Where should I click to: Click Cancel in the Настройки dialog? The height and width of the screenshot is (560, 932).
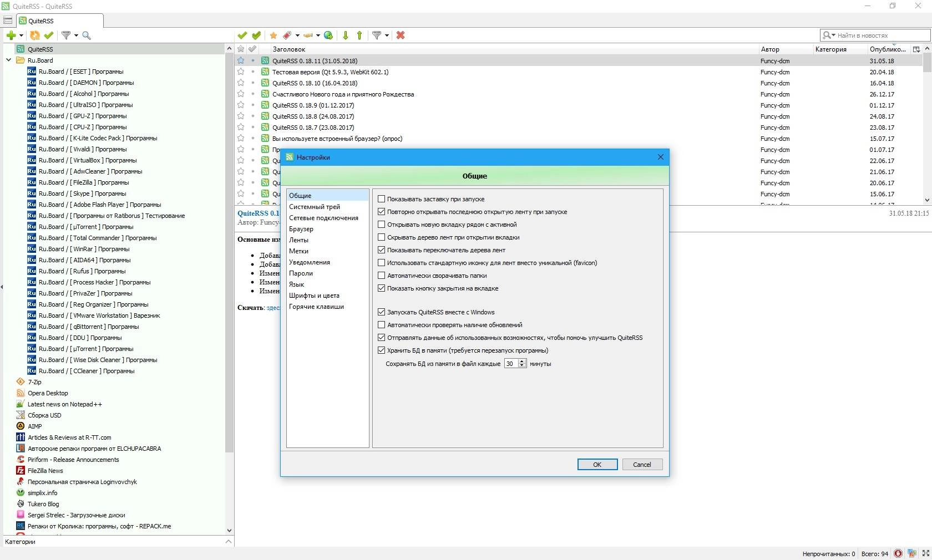point(642,465)
